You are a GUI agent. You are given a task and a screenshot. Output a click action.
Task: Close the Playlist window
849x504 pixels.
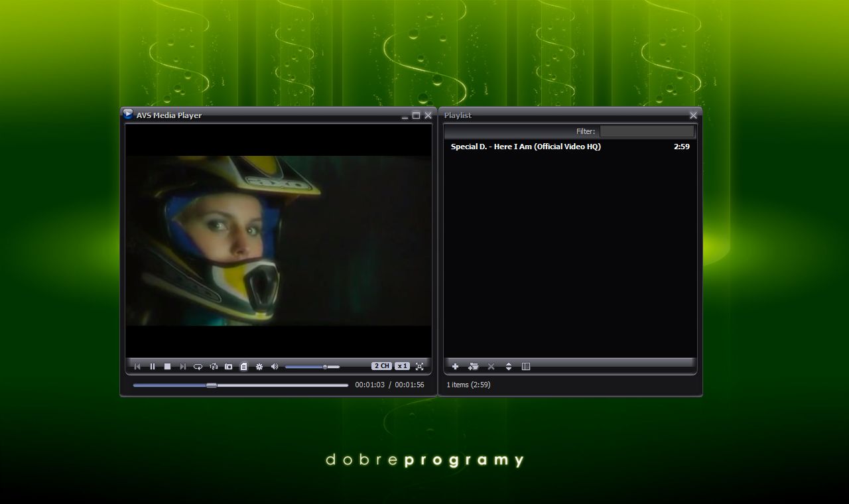pyautogui.click(x=693, y=115)
